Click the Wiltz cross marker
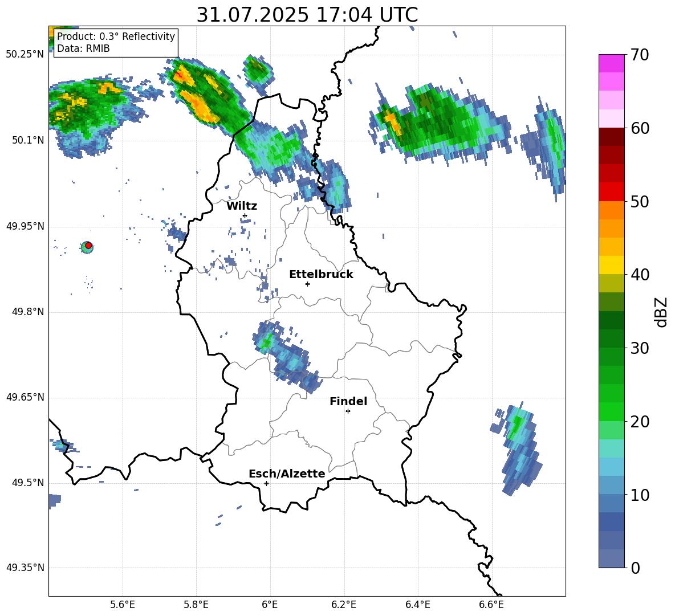 (245, 215)
